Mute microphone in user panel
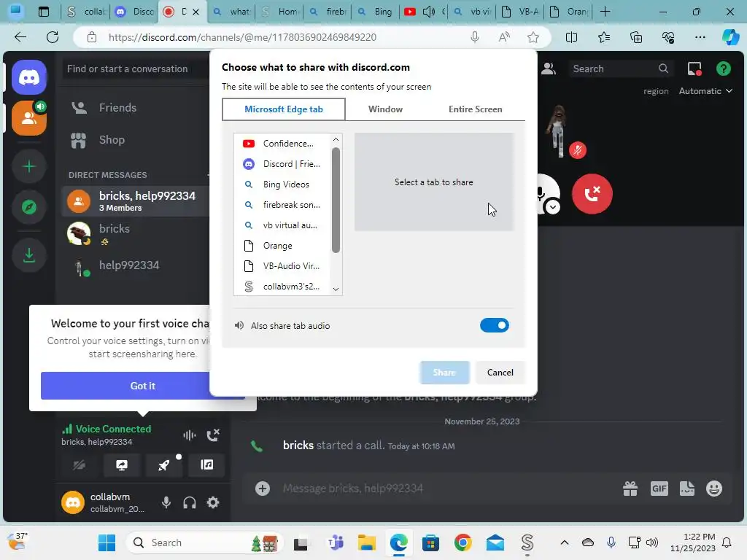The width and height of the screenshot is (747, 560). [x=166, y=502]
